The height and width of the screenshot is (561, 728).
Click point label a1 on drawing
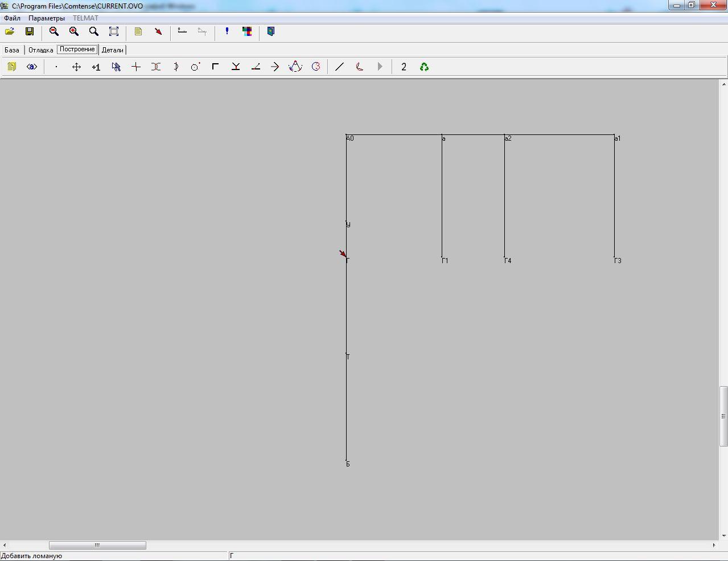point(618,138)
